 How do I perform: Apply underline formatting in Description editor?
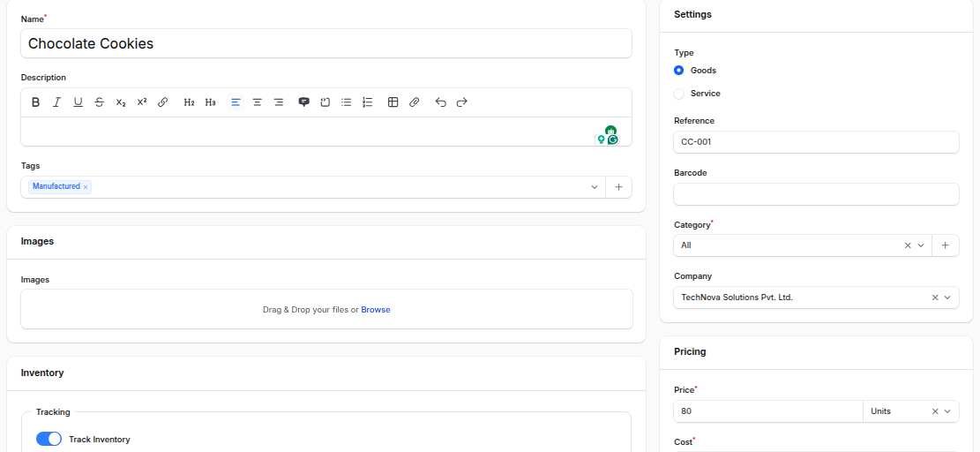pos(79,102)
